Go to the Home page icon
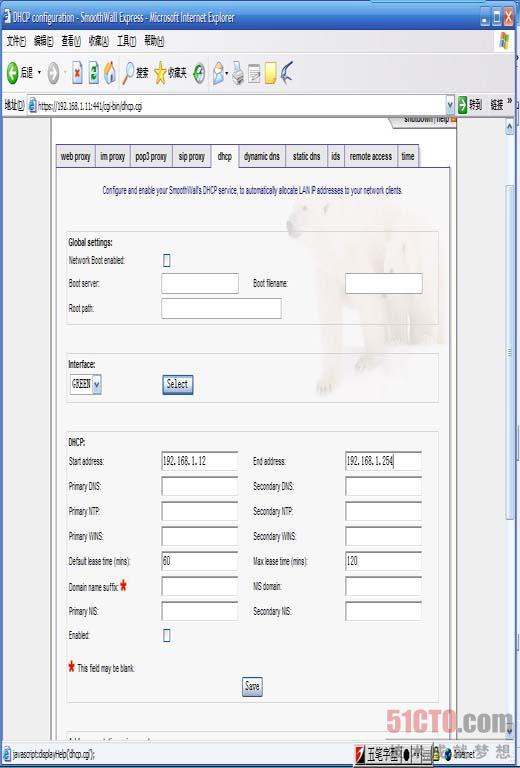This screenshot has width=520, height=768. 110,73
